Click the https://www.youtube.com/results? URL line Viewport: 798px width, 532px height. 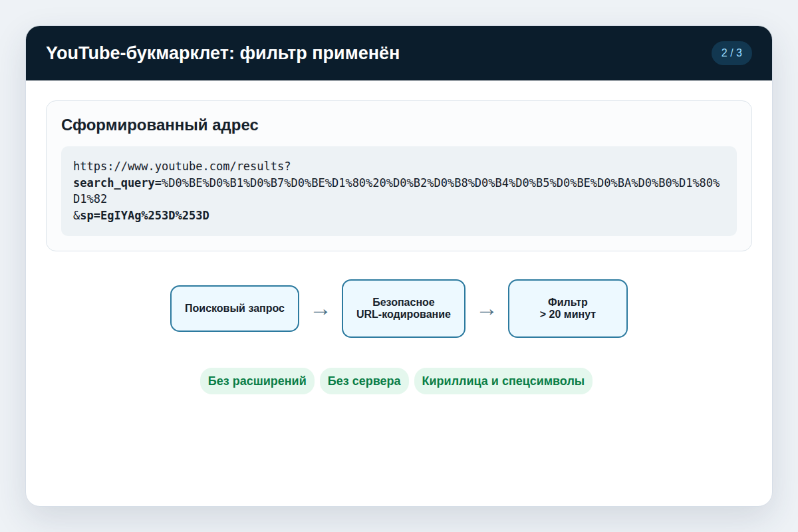click(182, 166)
